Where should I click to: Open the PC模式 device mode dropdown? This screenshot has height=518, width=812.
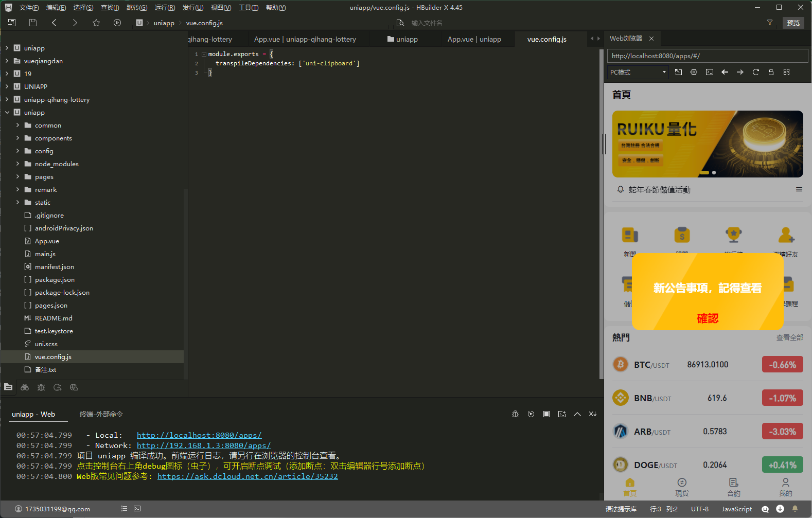pyautogui.click(x=638, y=72)
